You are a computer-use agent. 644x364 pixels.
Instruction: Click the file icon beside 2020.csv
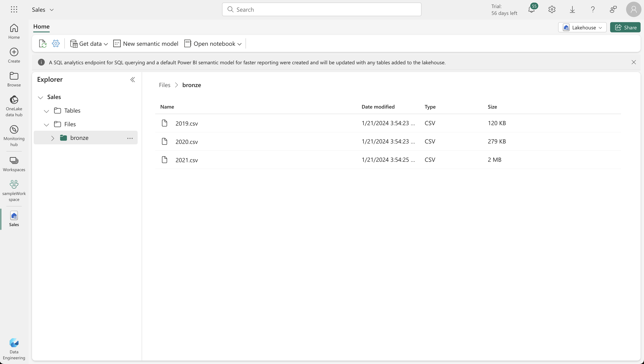coord(164,141)
